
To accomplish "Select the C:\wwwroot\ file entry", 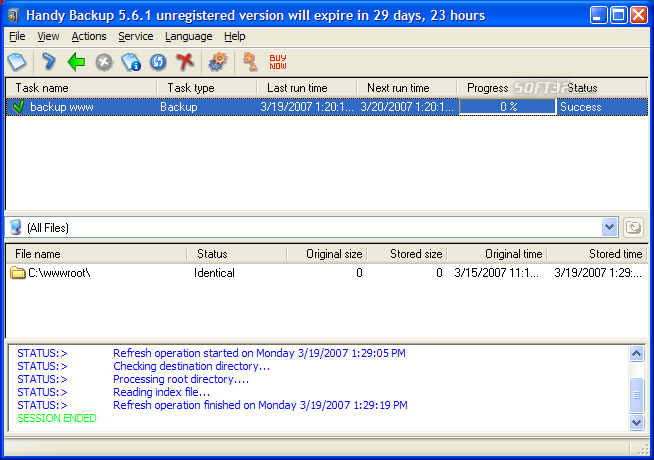I will coord(59,273).
